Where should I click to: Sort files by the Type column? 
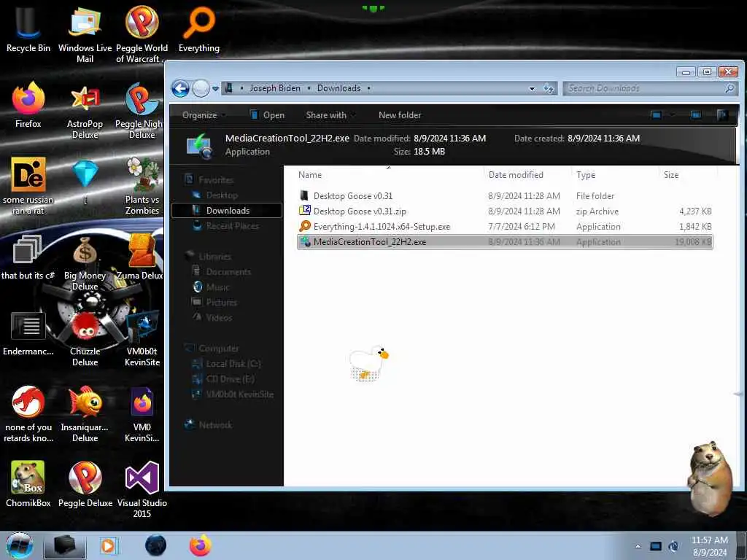click(x=615, y=175)
